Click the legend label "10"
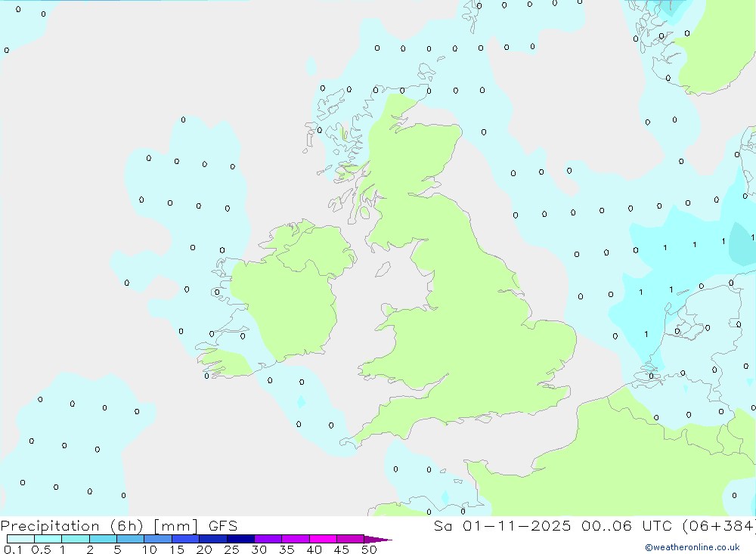This screenshot has width=756, height=554. (x=149, y=549)
